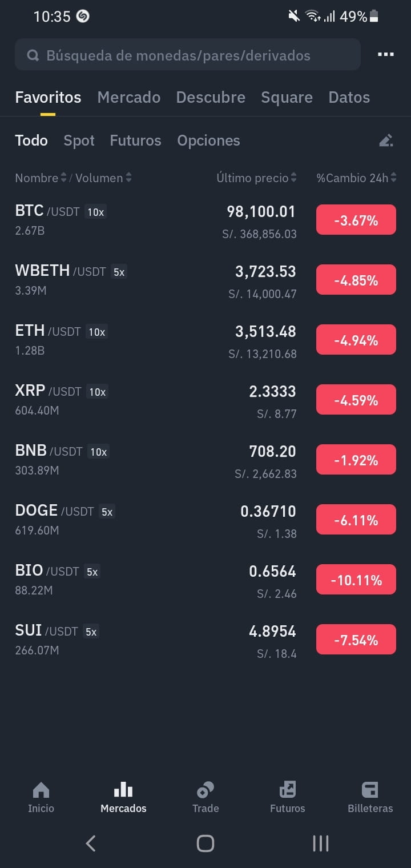Sort list by Volumen arrows
Viewport: 411px width, 868px height.
pyautogui.click(x=128, y=178)
